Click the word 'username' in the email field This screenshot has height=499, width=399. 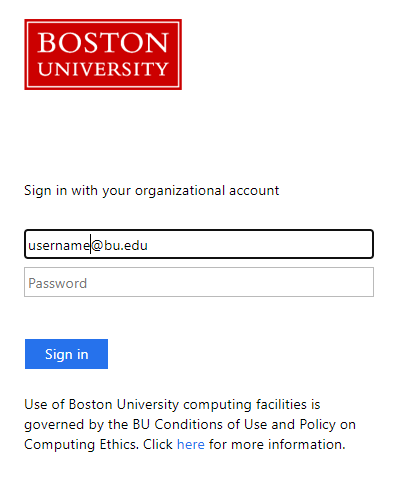pyautogui.click(x=59, y=246)
